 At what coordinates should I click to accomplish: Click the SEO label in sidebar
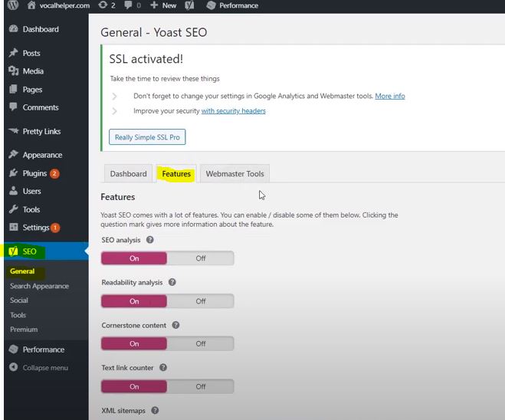[x=29, y=251]
